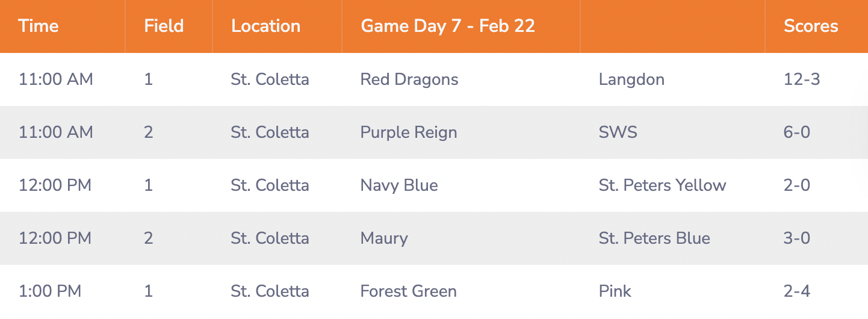The width and height of the screenshot is (868, 319).
Task: Open the Maury team name
Action: pos(383,238)
